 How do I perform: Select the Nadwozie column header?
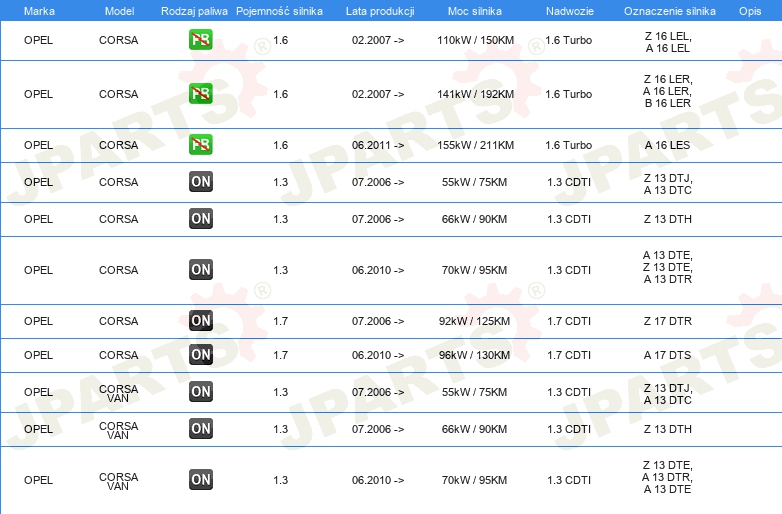click(568, 11)
